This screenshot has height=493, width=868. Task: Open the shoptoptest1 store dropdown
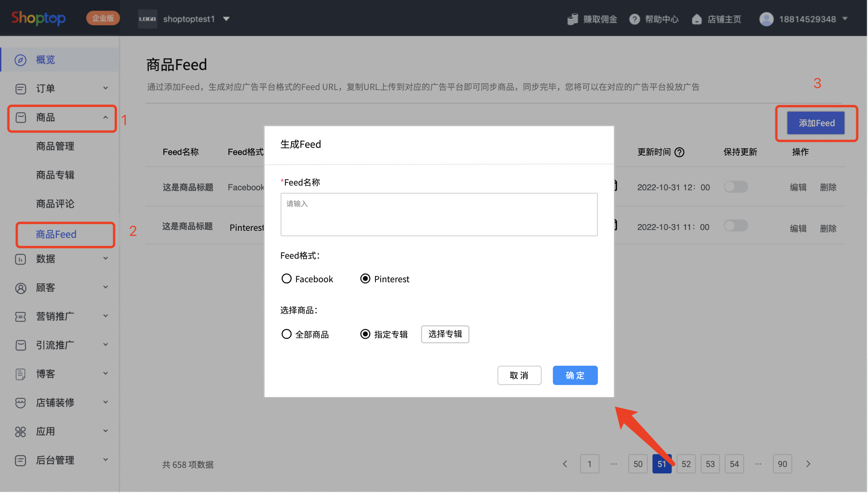(226, 19)
